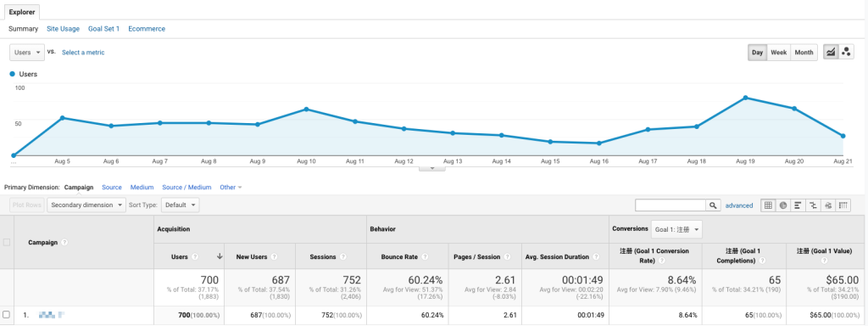Switch to line chart view icon
Image resolution: width=868 pixels, height=326 pixels.
point(831,52)
